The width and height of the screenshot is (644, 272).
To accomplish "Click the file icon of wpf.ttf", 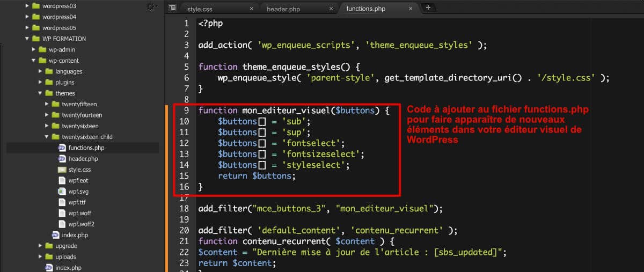I will point(62,202).
